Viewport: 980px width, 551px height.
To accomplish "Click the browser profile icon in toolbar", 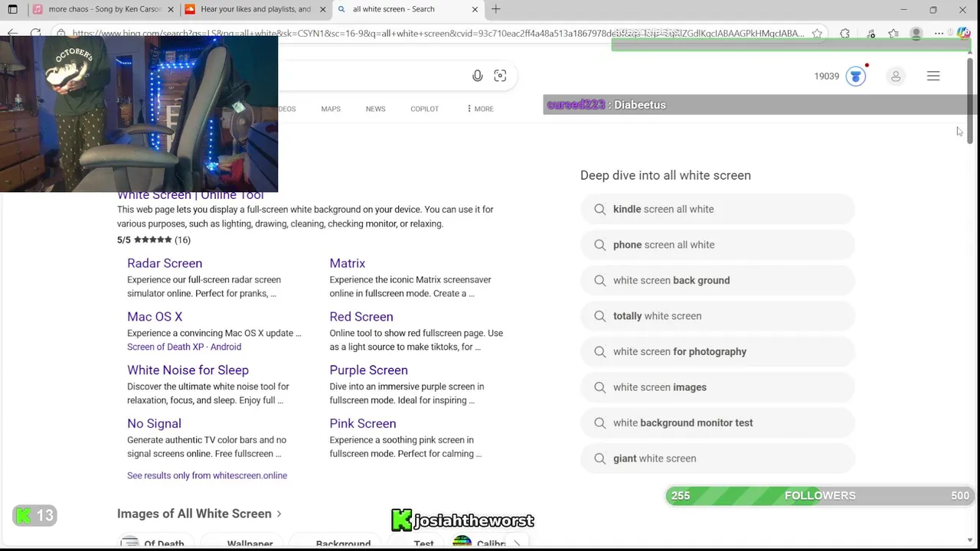I will (916, 34).
